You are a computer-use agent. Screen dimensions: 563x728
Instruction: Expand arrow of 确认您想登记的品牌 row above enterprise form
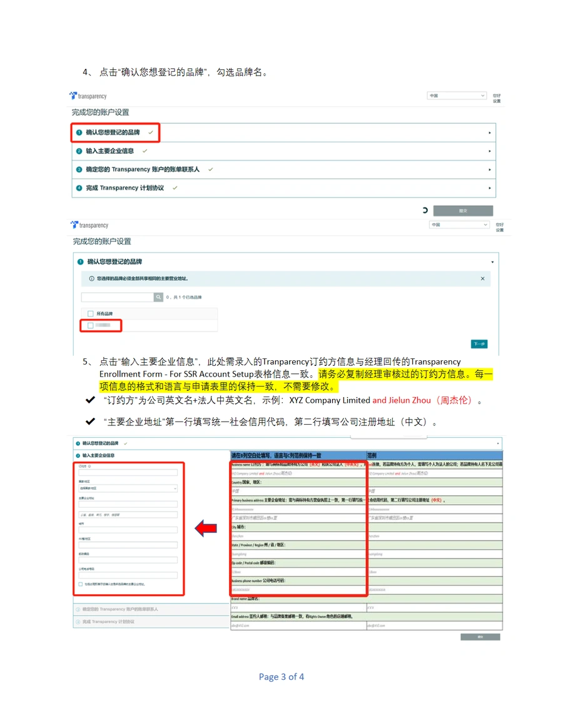click(x=498, y=443)
